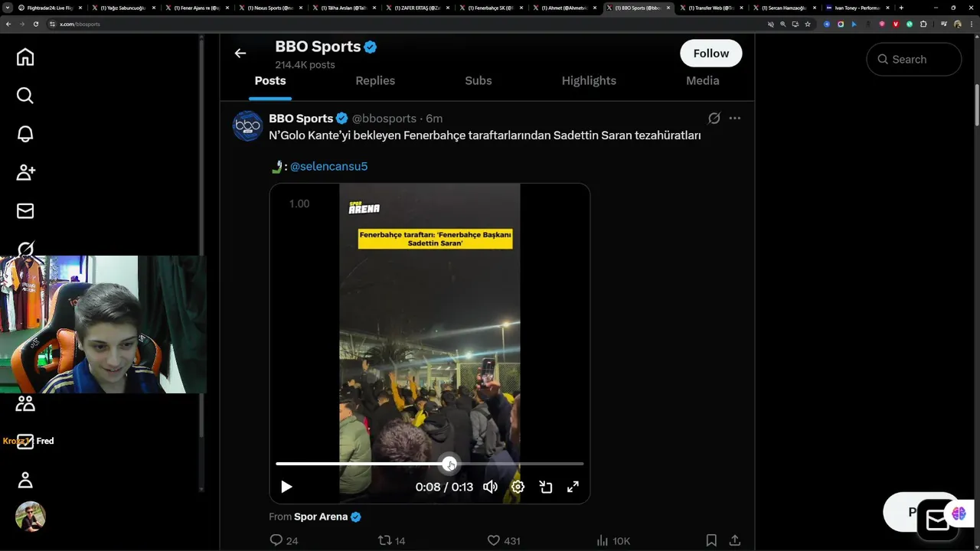Bookmark the BBO Sports post
The image size is (980, 551).
coord(711,540)
